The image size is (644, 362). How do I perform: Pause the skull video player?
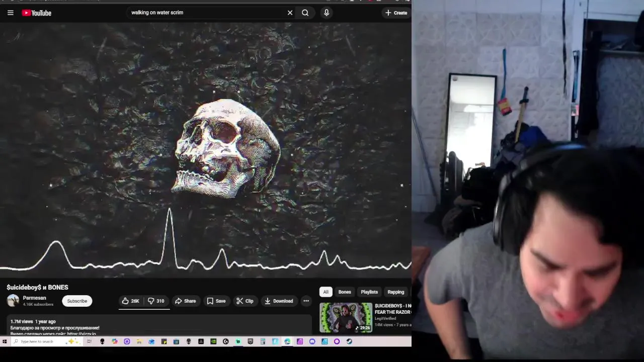tap(206, 150)
